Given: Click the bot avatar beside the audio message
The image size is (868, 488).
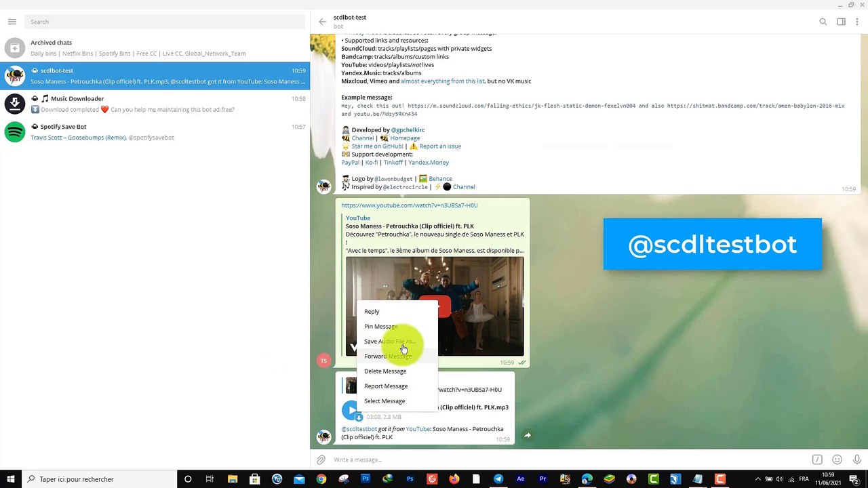Looking at the screenshot, I should click(323, 436).
